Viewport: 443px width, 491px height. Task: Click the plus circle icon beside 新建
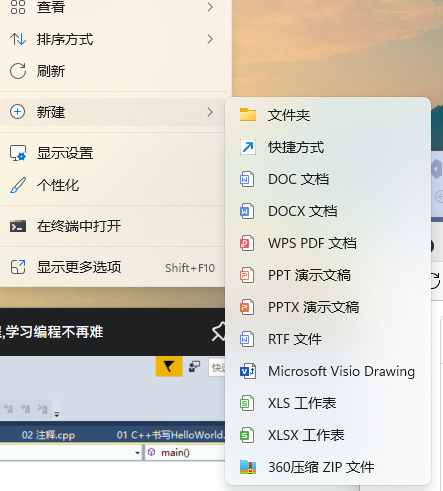[17, 112]
